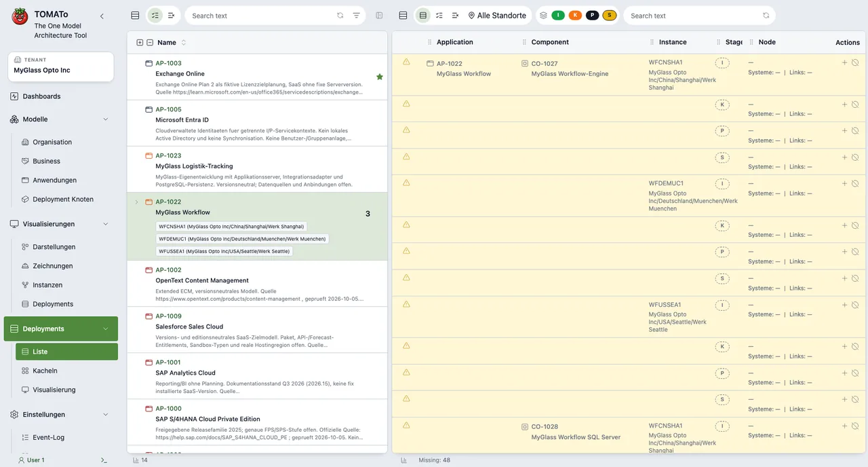Click the TOMATo tomato logo
Screen dimensions: 868x467
(20, 16)
